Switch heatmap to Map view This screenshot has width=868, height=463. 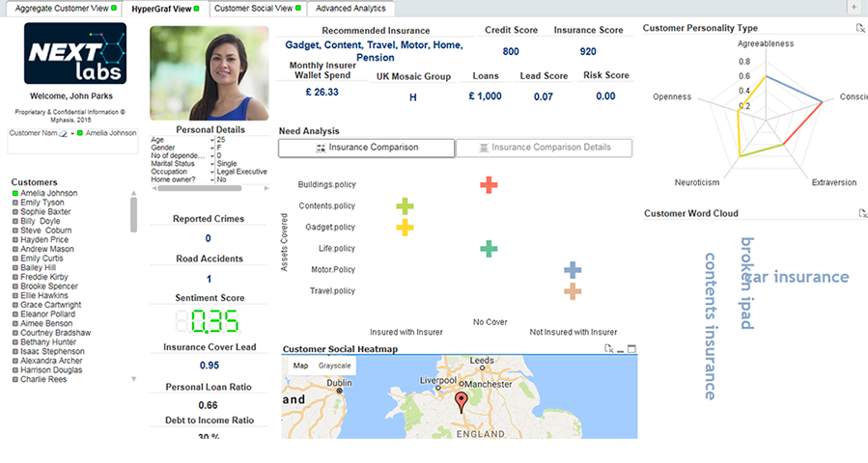(300, 366)
